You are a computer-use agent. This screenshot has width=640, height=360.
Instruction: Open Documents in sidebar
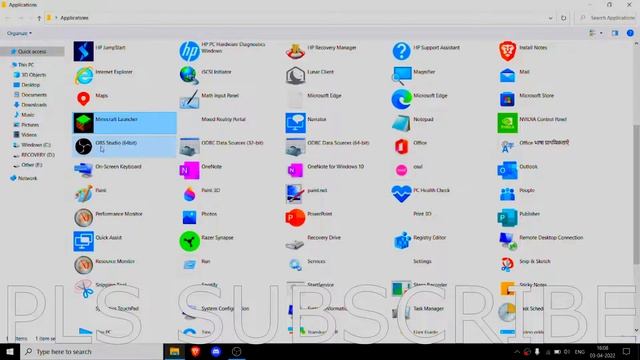(33, 95)
